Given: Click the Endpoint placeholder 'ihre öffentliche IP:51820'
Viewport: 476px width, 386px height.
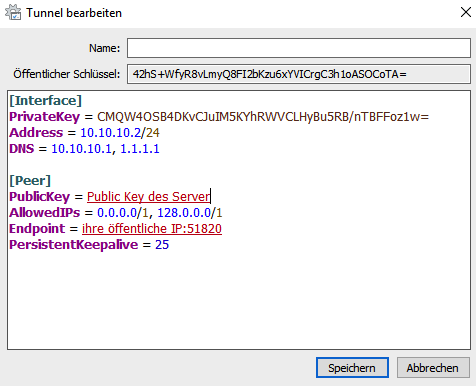Looking at the screenshot, I should point(152,229).
